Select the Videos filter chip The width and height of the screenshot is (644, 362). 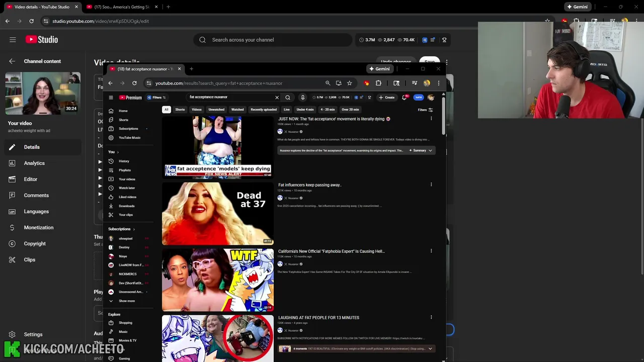click(197, 110)
